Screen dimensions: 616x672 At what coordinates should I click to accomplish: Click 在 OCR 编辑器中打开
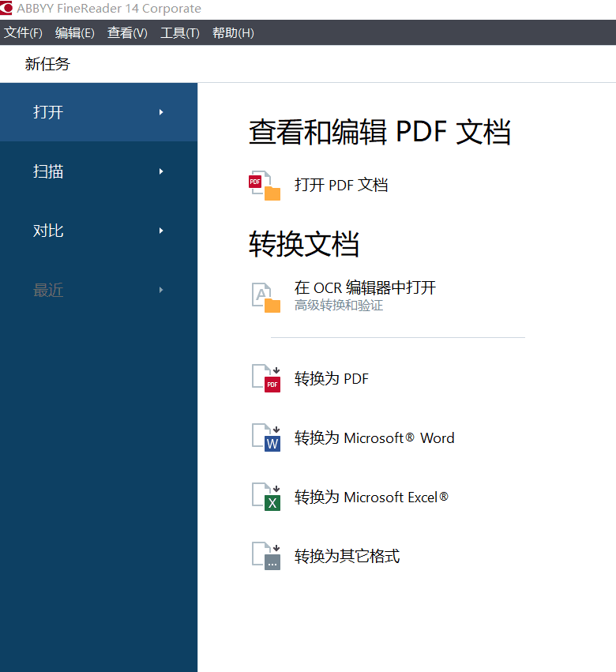[x=365, y=287]
